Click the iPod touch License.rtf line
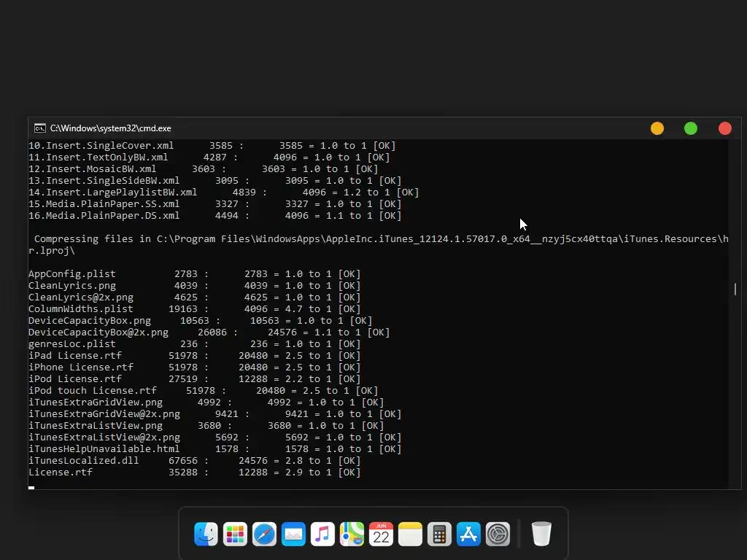This screenshot has width=747, height=560. pos(204,391)
